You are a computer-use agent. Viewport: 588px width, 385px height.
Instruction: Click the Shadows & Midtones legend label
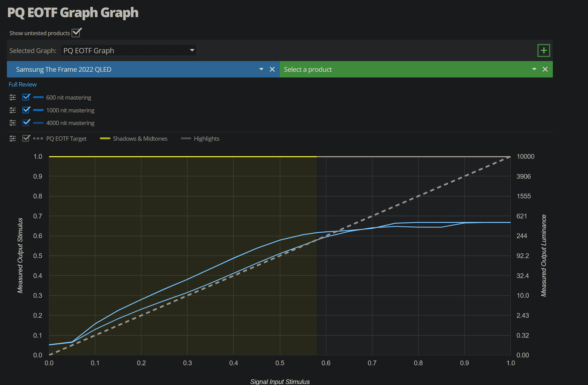pyautogui.click(x=140, y=139)
